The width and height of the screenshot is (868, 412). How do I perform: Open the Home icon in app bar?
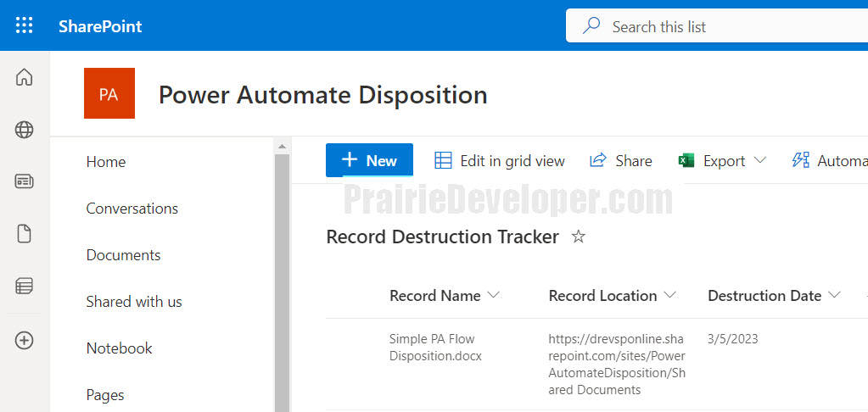24,77
